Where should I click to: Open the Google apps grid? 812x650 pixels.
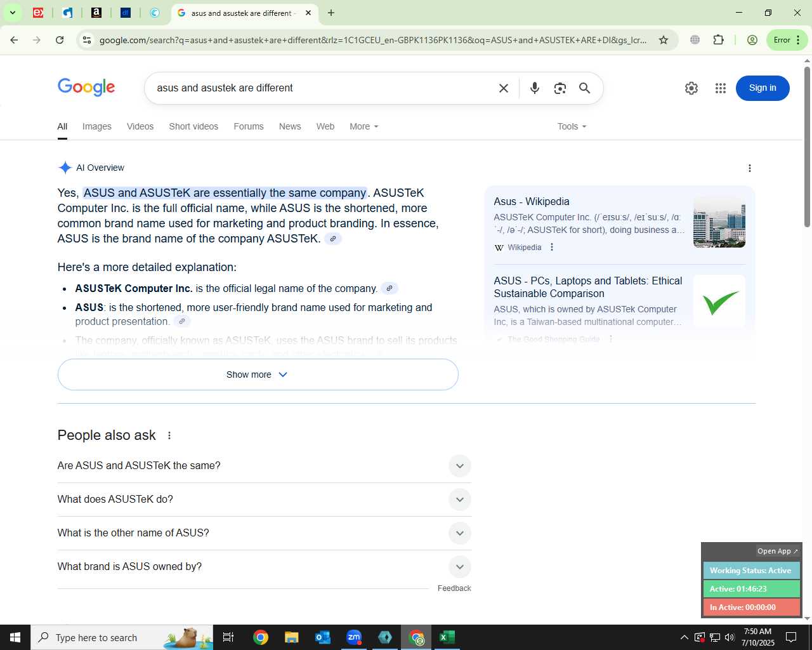pos(721,88)
